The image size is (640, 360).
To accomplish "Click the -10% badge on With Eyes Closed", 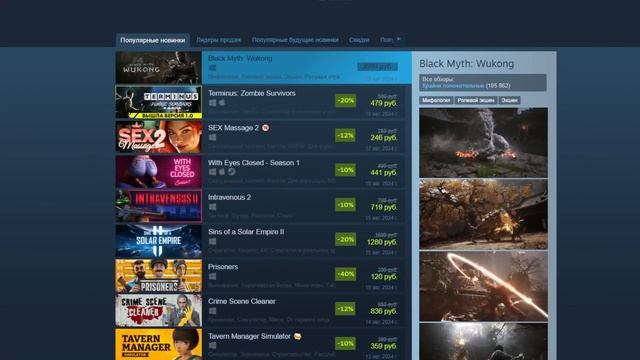I will 345,170.
